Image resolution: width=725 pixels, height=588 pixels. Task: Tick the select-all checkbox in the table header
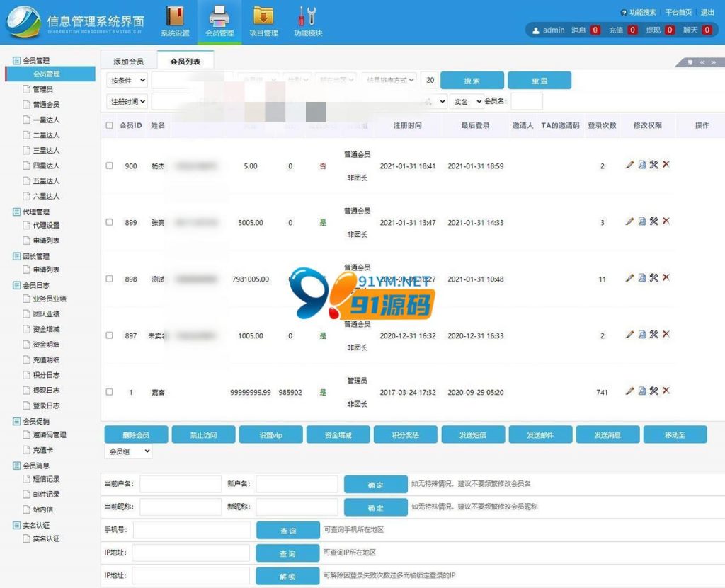click(109, 125)
